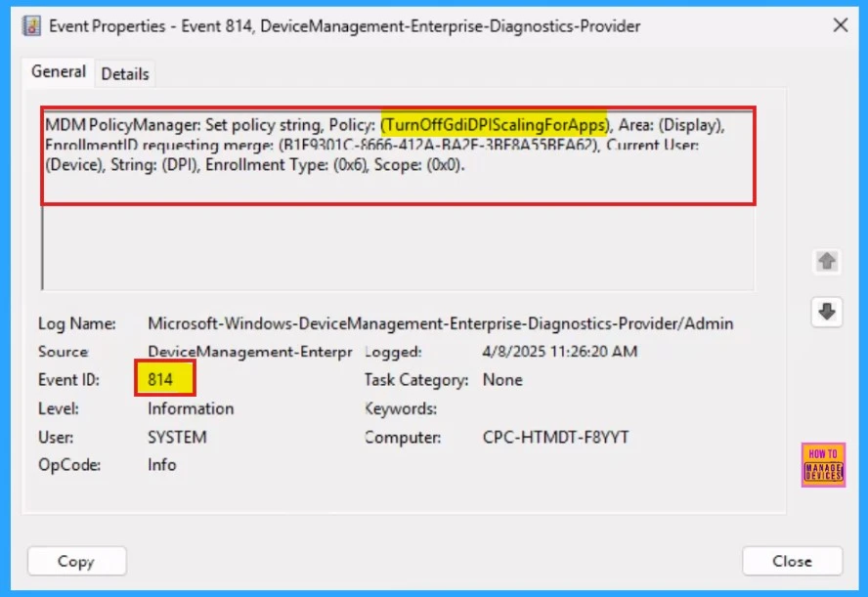Screen dimensions: 868x597
Task: Click the Level value Information
Action: point(191,408)
